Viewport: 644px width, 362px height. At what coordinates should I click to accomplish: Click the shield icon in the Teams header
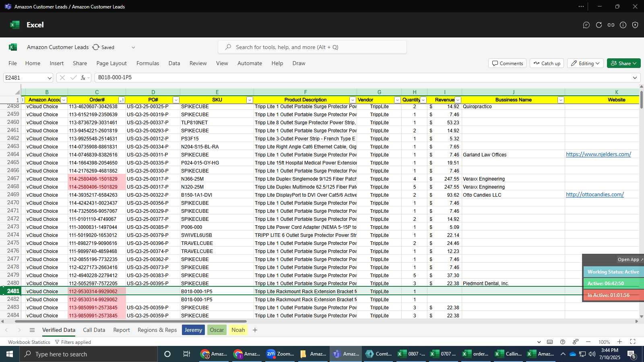635,25
